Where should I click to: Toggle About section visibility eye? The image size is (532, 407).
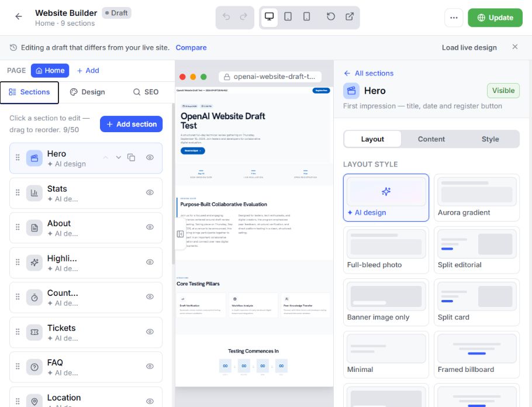click(x=150, y=227)
